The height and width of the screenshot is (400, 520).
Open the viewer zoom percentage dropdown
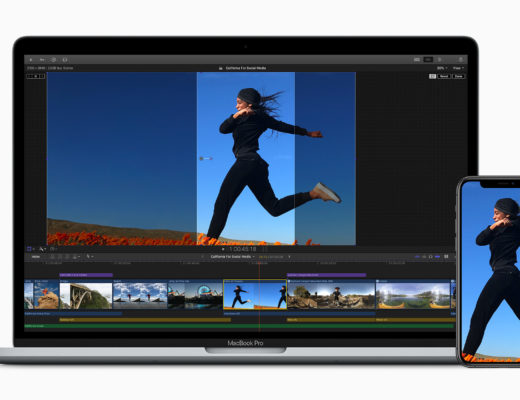tap(442, 68)
